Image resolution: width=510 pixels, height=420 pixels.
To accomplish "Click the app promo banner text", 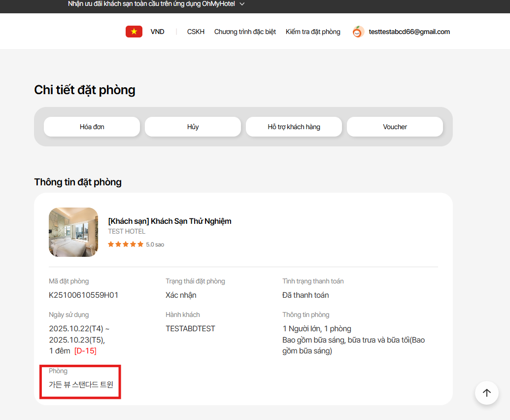I will coord(152,4).
